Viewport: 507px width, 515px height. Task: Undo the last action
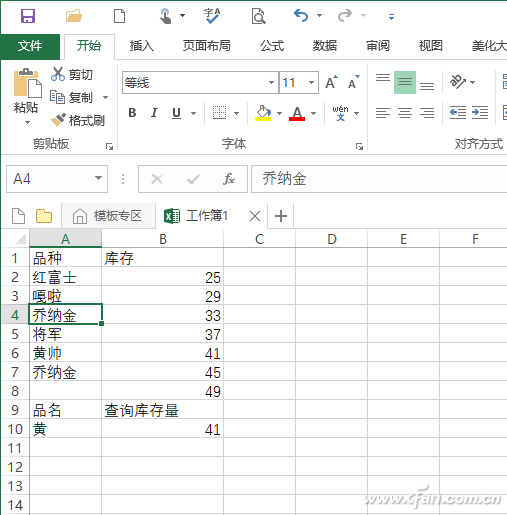[x=301, y=15]
